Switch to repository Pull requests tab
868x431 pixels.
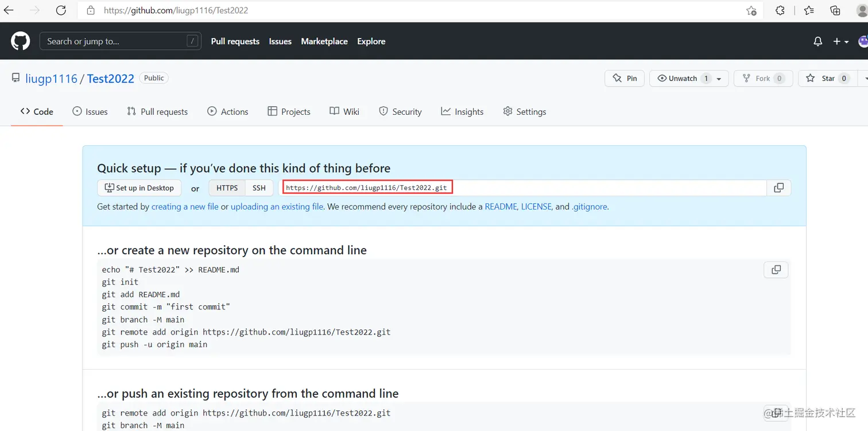(x=157, y=111)
